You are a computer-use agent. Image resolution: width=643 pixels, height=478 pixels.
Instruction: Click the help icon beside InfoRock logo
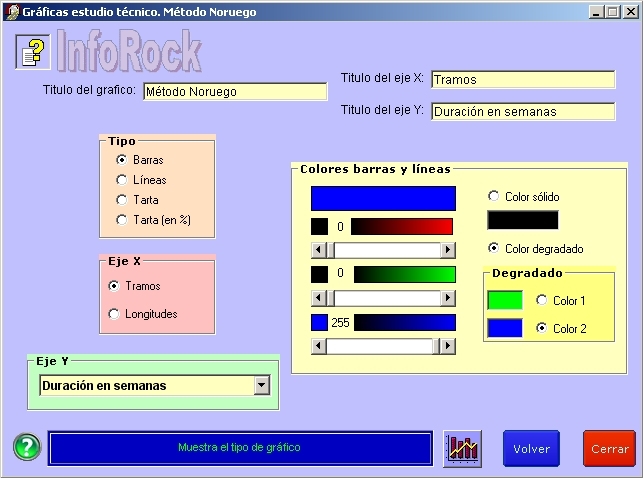pyautogui.click(x=33, y=52)
